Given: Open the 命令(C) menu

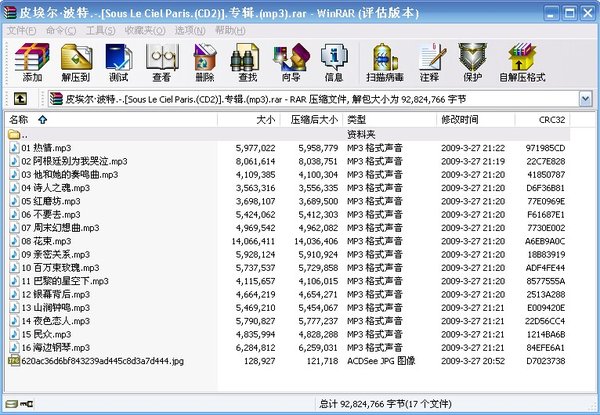Looking at the screenshot, I should click(61, 31).
